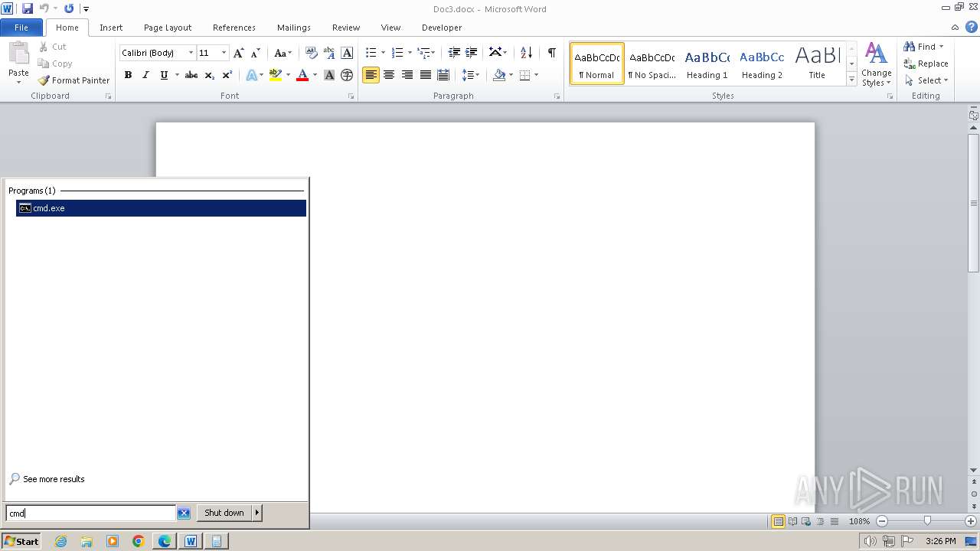This screenshot has width=980, height=551.
Task: Open the Font name dropdown
Action: [191, 53]
